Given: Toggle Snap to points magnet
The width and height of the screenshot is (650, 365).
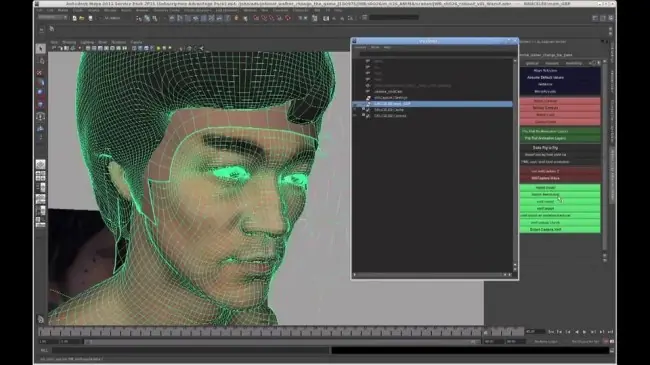Looking at the screenshot, I should 272,18.
